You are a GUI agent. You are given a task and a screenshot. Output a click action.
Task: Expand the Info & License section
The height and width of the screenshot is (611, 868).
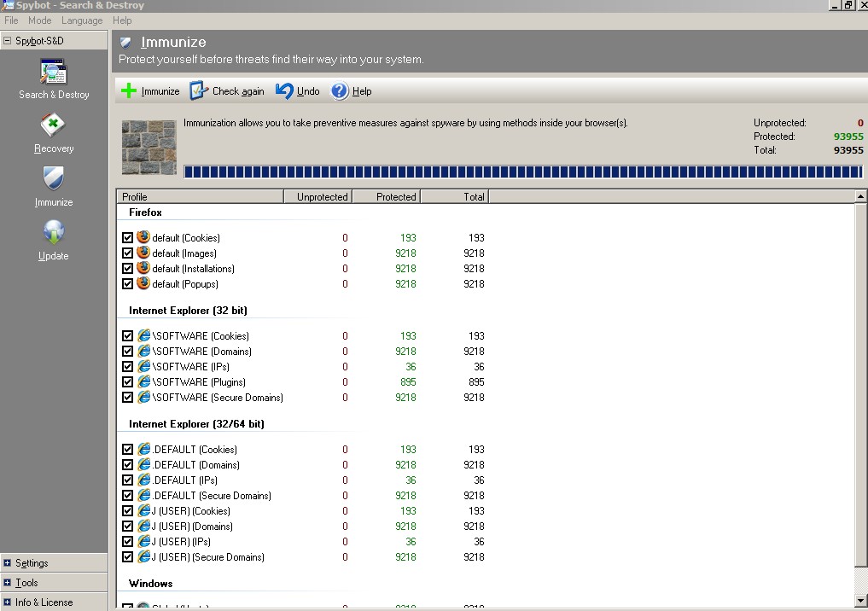(x=7, y=602)
